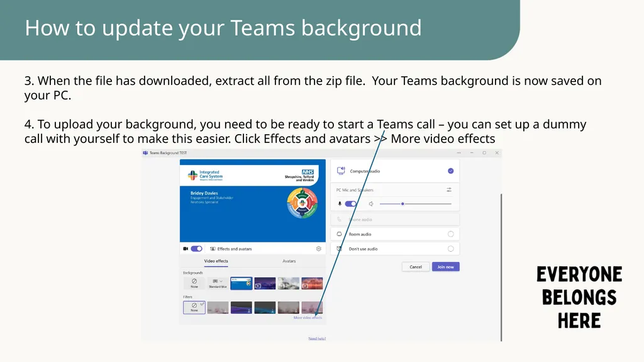
Task: Click the Computer audio monitor icon
Action: (x=341, y=171)
